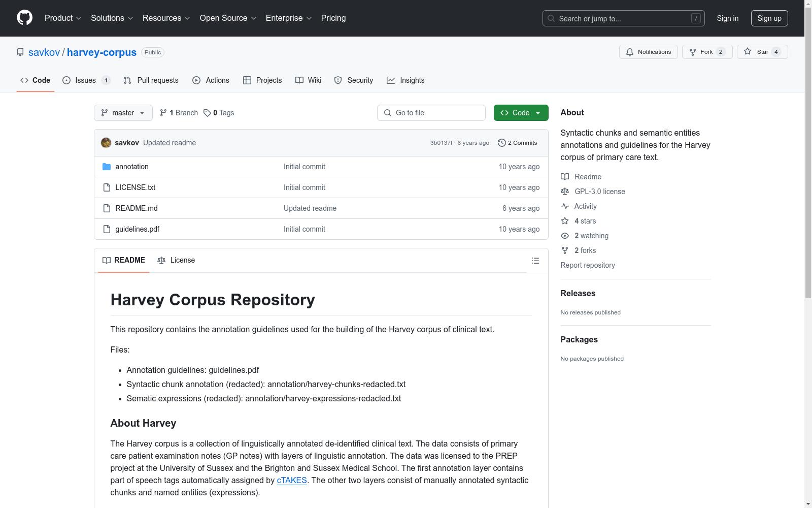The height and width of the screenshot is (508, 812).
Task: Click the branch icon beside 1 Branch
Action: pyautogui.click(x=163, y=113)
